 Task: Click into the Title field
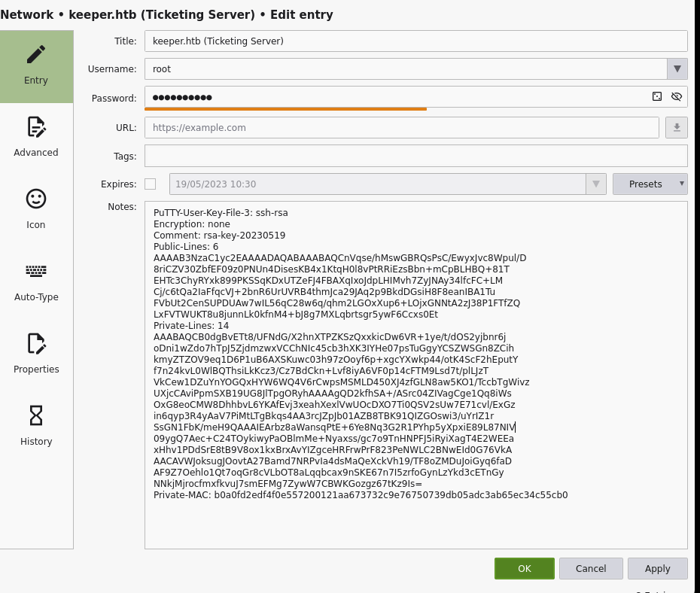point(416,41)
